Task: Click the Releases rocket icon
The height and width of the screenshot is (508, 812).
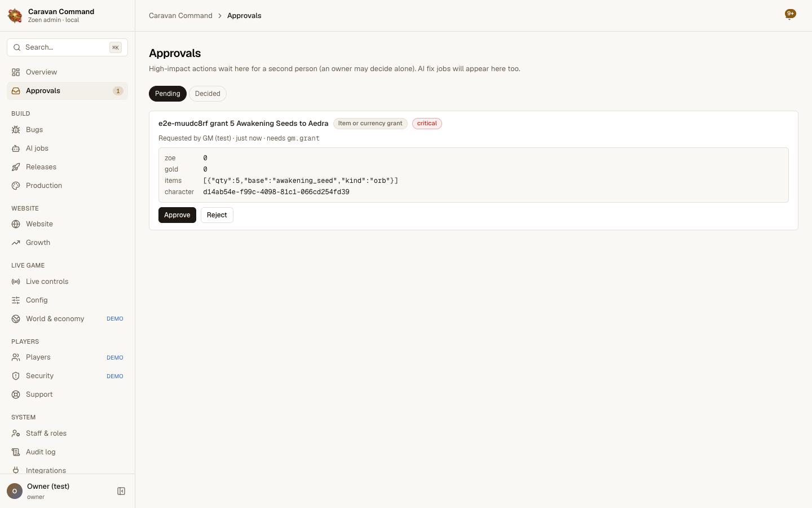Action: [16, 167]
